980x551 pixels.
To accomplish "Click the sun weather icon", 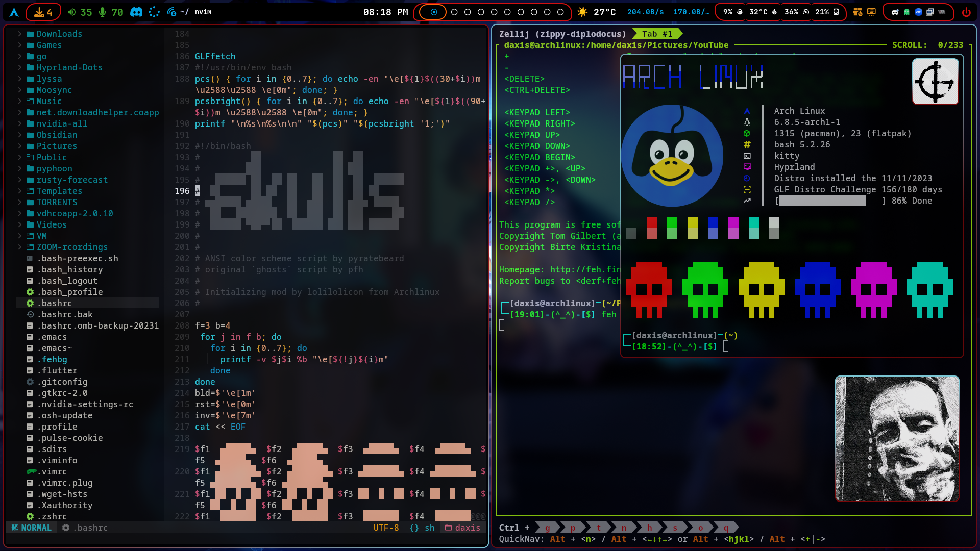I will (x=582, y=12).
